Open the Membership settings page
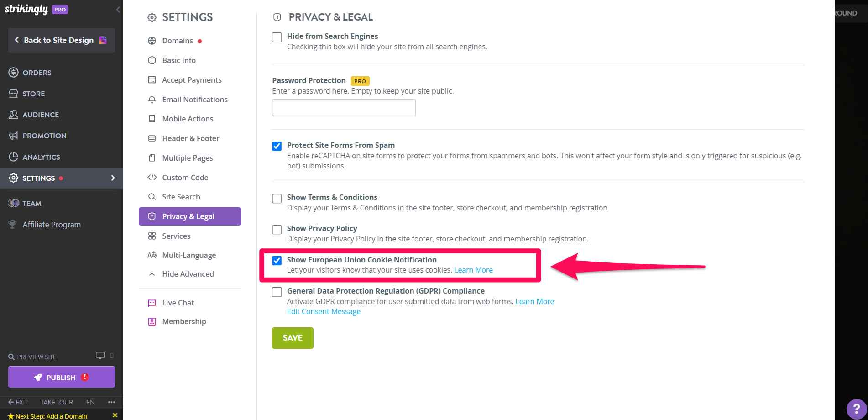This screenshot has width=868, height=420. 184,321
